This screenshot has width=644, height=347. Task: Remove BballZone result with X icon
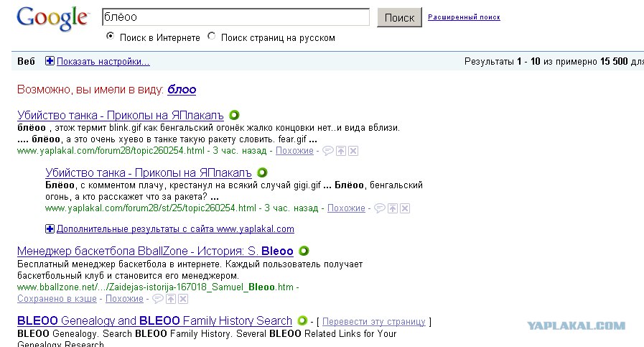[183, 299]
